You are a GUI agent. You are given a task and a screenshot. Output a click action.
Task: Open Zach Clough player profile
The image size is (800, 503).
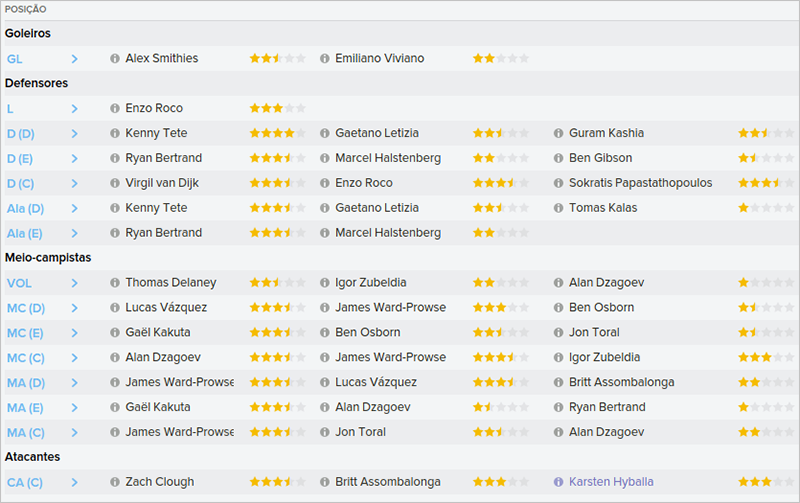(x=160, y=482)
